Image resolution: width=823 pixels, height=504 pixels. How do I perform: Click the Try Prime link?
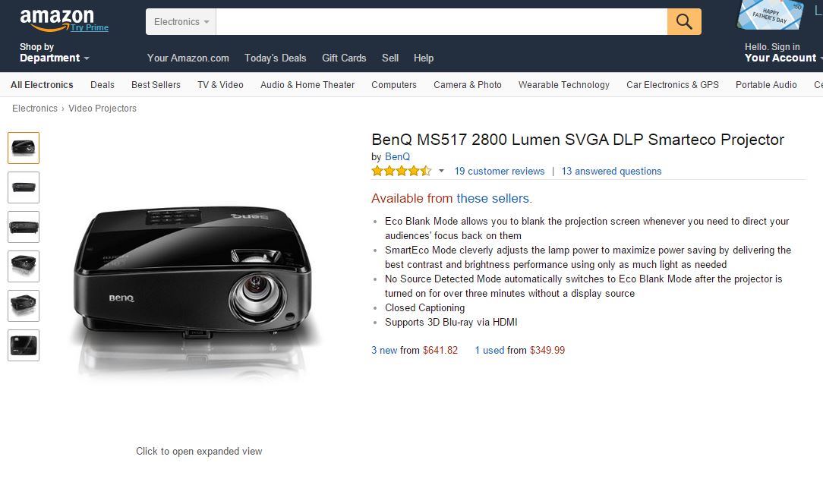coord(90,27)
